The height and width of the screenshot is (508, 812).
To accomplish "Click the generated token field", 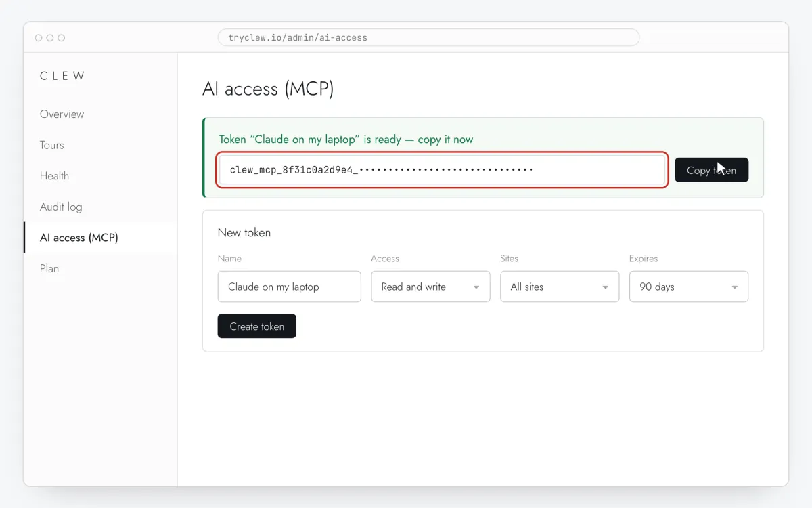I will click(x=442, y=170).
